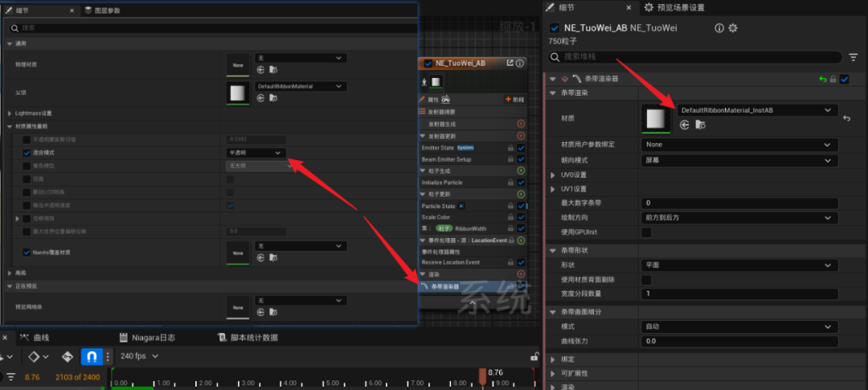The image size is (868, 390).
Task: Open 脚本统计数据 tab
Action: [248, 338]
